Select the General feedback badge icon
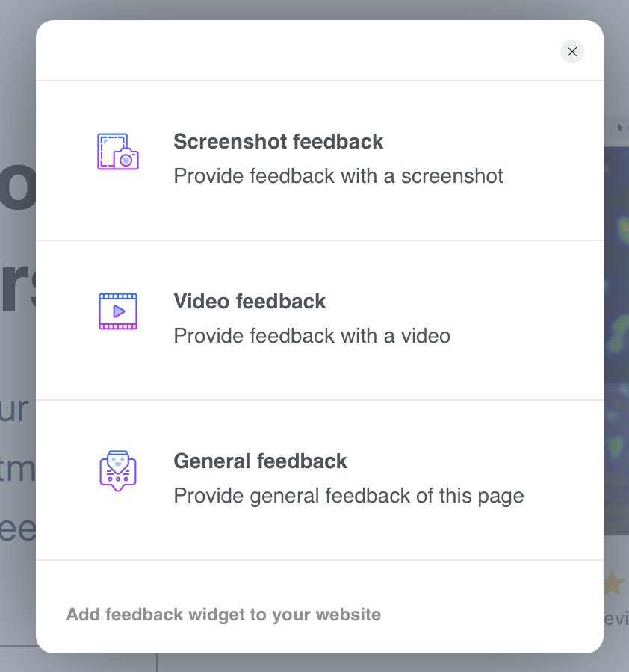This screenshot has height=672, width=629. coord(117,470)
